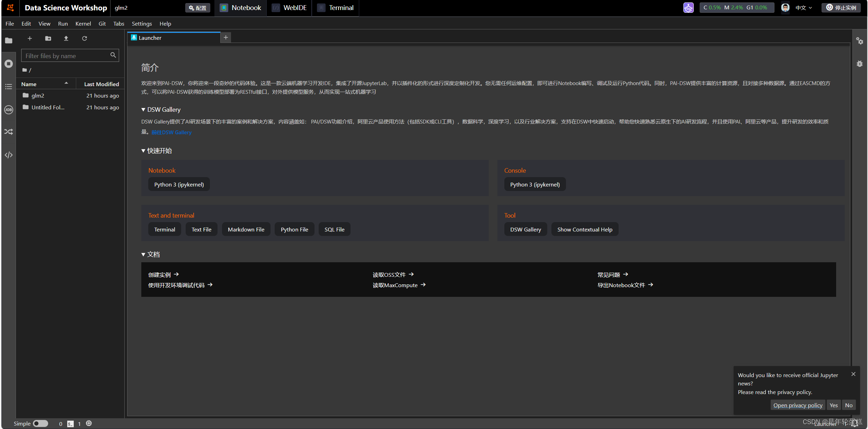
Task: Collapse the DSW Gallery section
Action: pos(143,110)
